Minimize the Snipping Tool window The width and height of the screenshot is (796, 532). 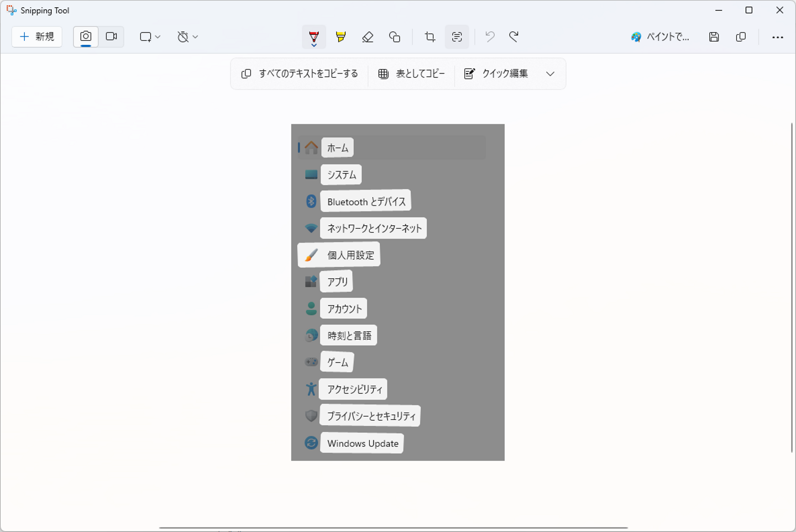(x=719, y=10)
